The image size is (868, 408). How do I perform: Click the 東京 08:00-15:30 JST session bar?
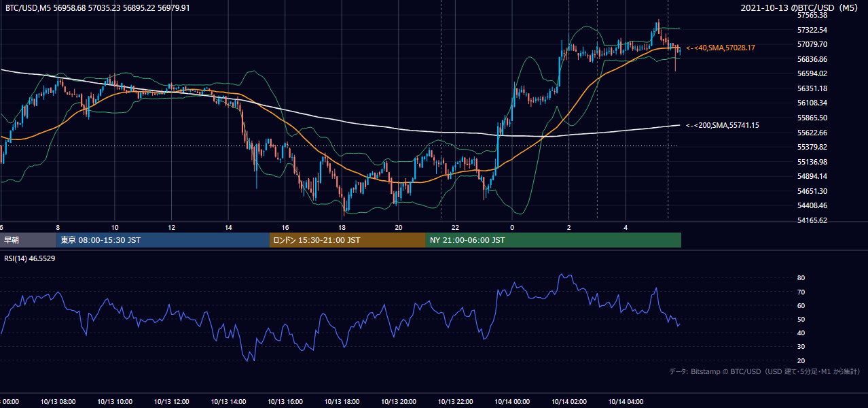(163, 240)
